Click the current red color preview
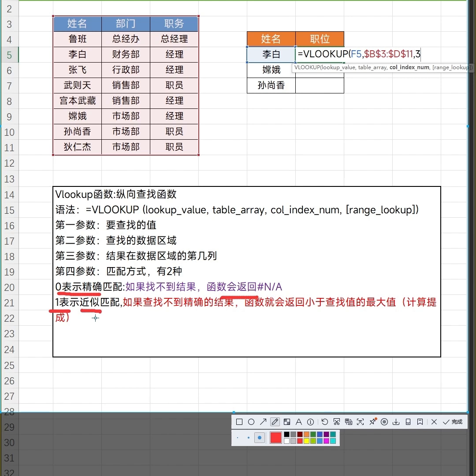 [275, 438]
